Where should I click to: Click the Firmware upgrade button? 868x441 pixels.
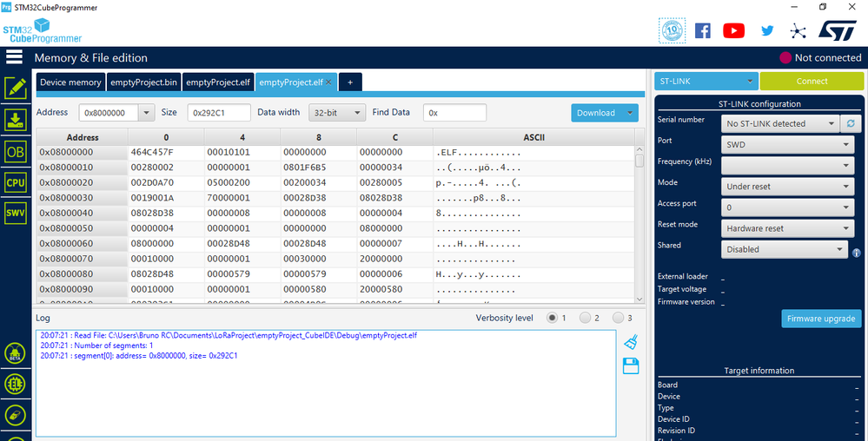click(821, 318)
